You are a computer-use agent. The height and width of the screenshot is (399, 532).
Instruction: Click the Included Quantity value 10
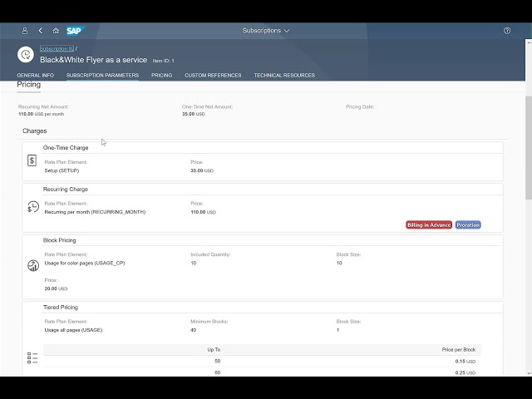tap(194, 264)
